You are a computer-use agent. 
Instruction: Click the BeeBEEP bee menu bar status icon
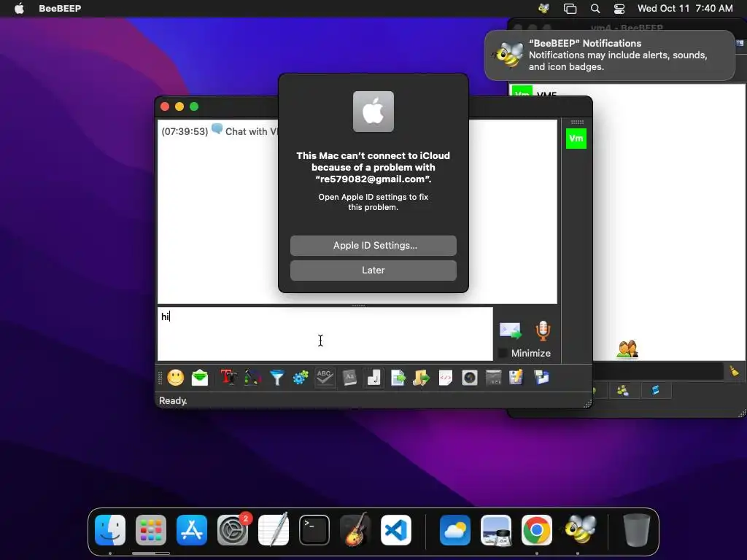(543, 8)
